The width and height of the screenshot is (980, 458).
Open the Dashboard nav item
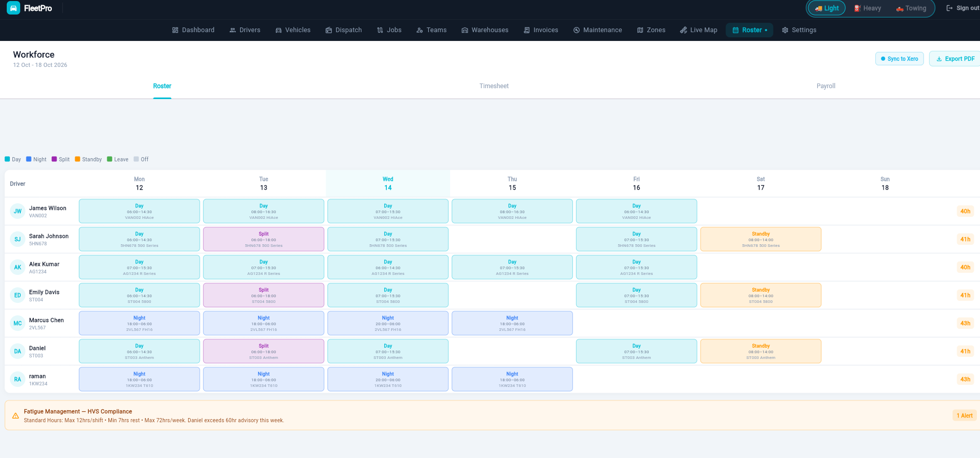click(193, 30)
